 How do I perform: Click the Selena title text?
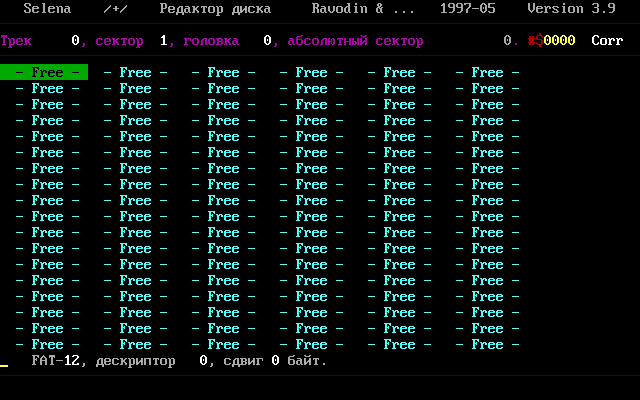[x=47, y=8]
